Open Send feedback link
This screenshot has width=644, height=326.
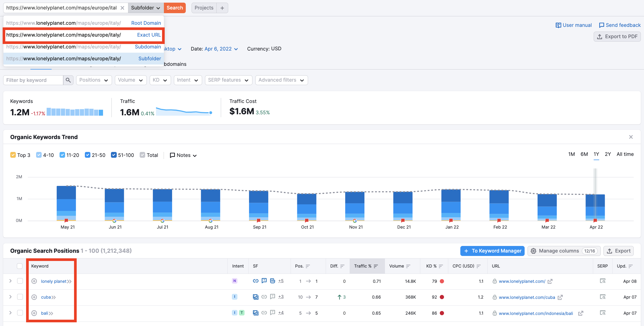click(x=620, y=25)
